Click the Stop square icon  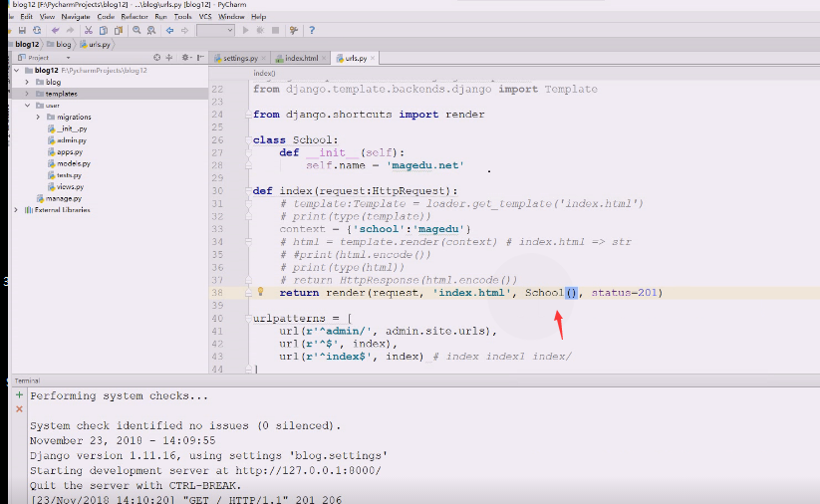click(275, 30)
